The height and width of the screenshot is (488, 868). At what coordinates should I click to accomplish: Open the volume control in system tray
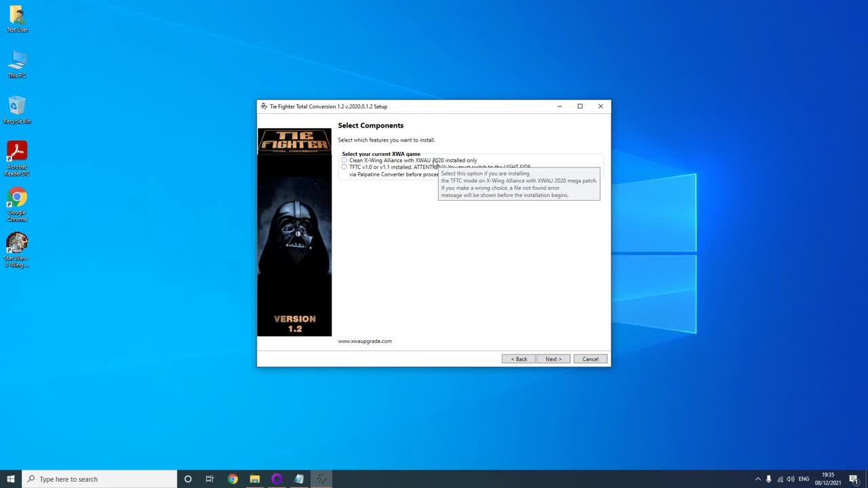[x=790, y=479]
